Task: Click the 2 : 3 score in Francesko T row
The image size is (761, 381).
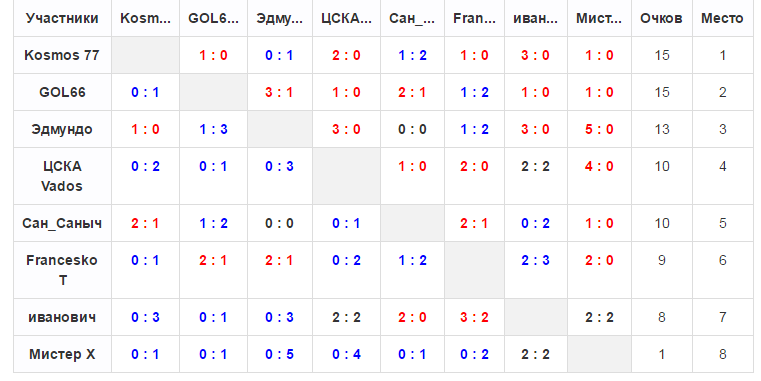Action: tap(535, 261)
